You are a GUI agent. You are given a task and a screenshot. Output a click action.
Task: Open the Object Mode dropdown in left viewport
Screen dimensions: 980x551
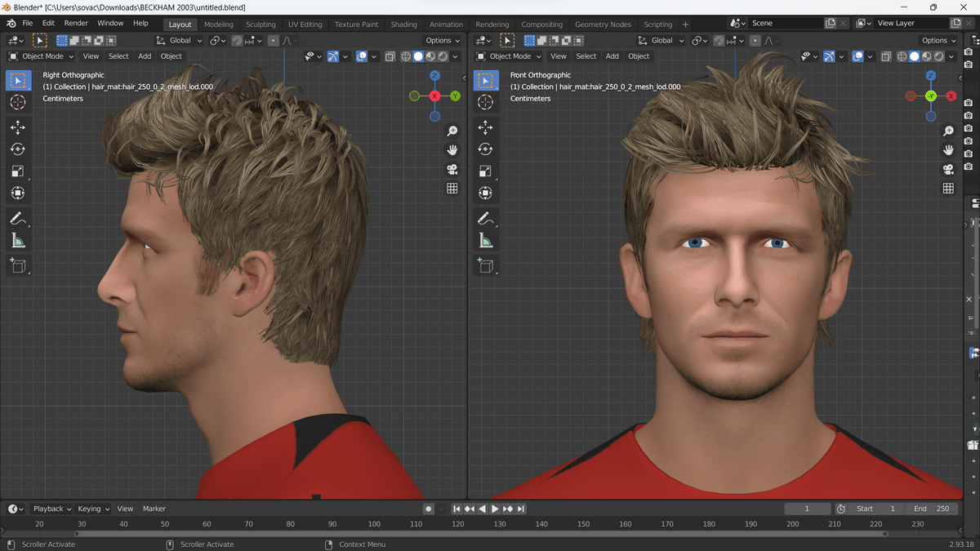pos(42,56)
